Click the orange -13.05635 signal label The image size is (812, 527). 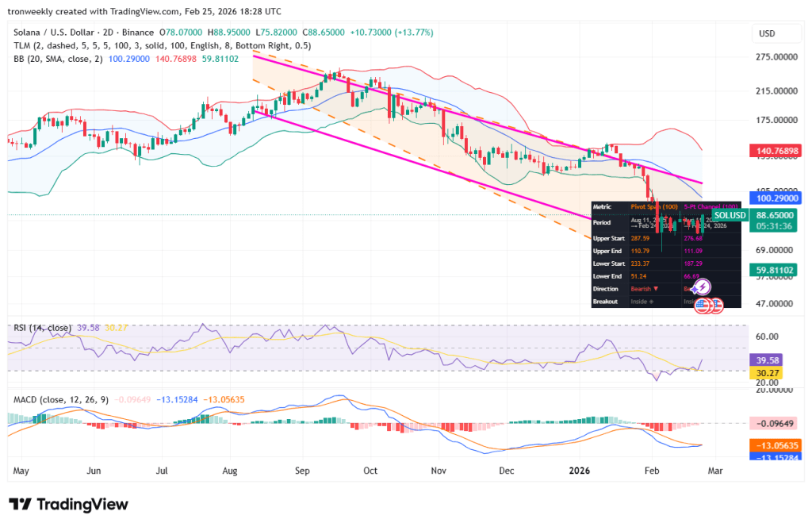775,445
